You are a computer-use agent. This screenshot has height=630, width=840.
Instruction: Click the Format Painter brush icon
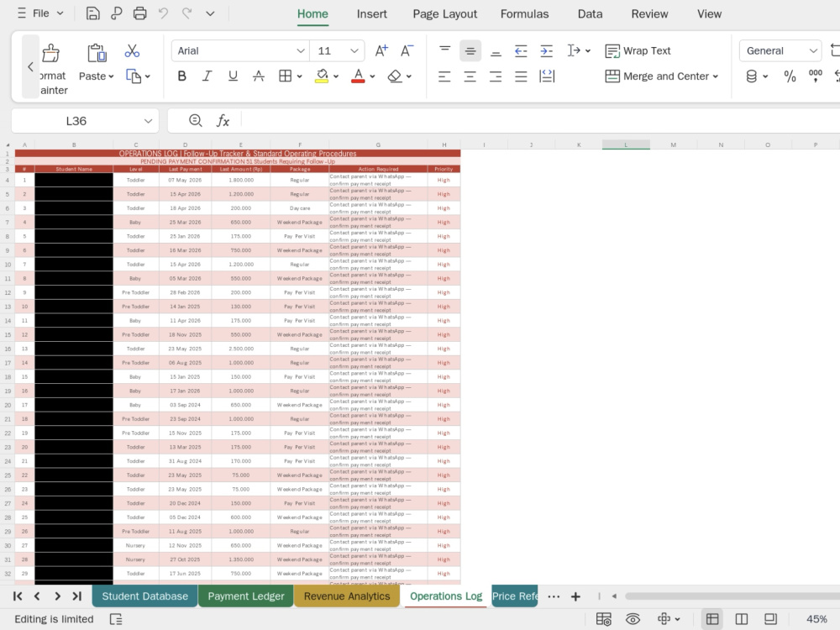51,53
